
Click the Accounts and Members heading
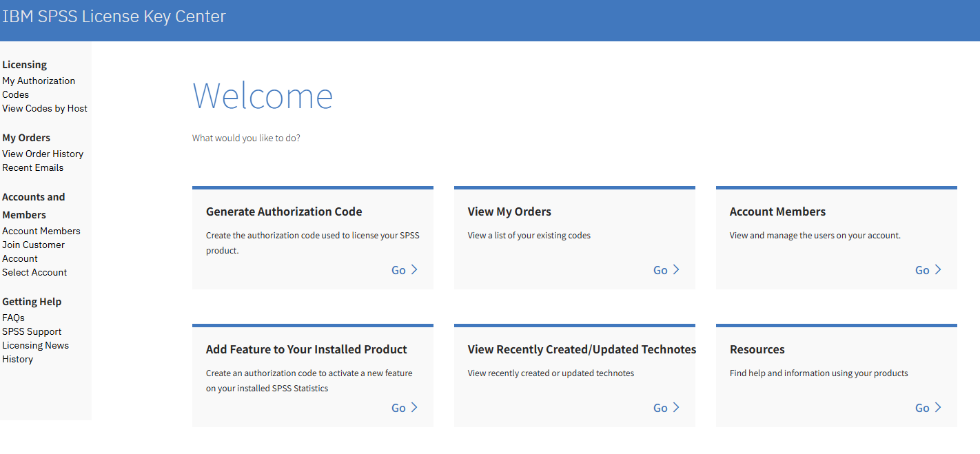pos(33,206)
